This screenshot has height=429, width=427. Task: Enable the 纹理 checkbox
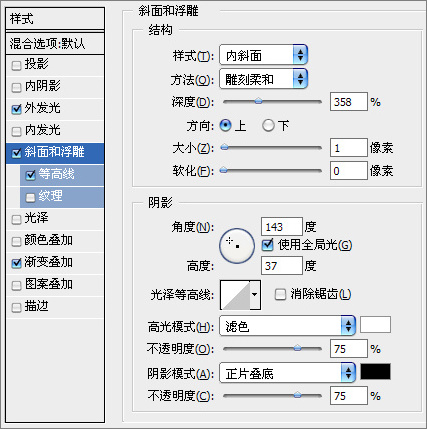pyautogui.click(x=30, y=197)
